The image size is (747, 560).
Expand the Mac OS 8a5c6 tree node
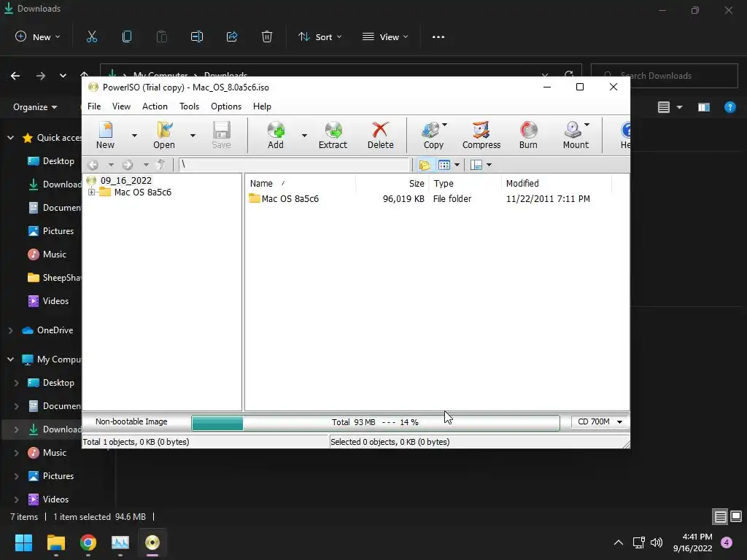(x=91, y=192)
